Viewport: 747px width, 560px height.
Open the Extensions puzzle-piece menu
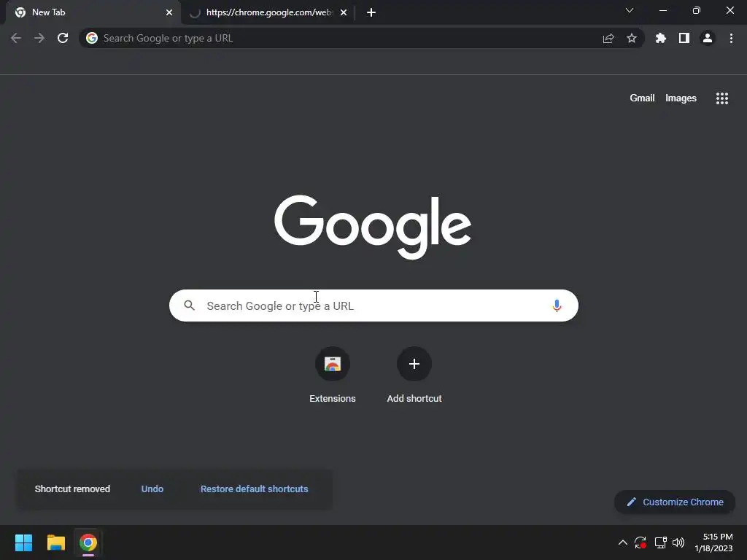[x=661, y=38]
